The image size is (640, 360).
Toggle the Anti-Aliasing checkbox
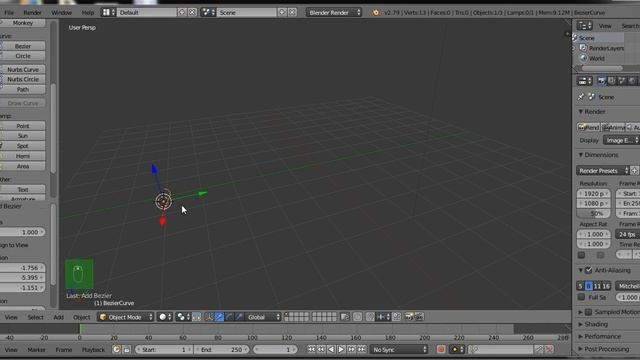[589, 270]
